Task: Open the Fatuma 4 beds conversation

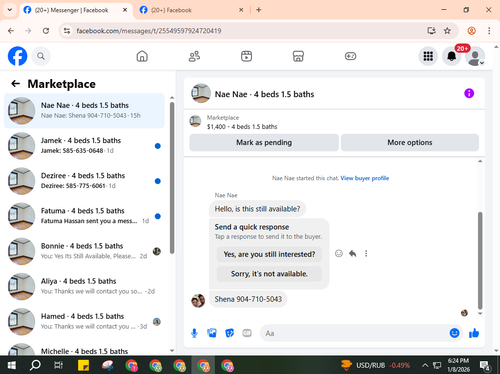Action: (84, 216)
